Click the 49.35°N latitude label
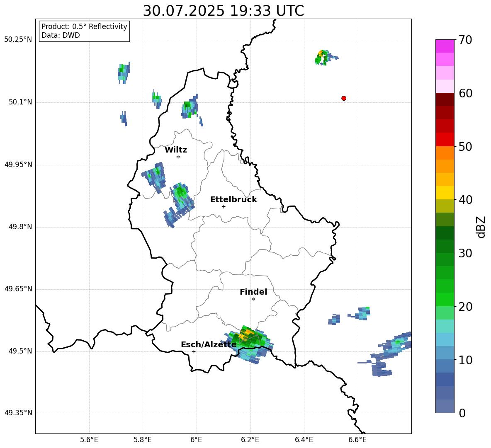 click(x=18, y=413)
